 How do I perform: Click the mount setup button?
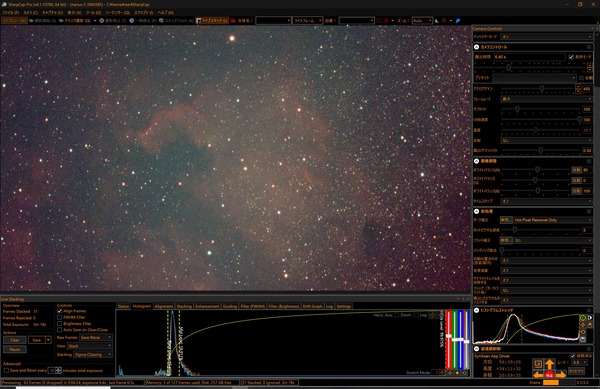click(576, 371)
